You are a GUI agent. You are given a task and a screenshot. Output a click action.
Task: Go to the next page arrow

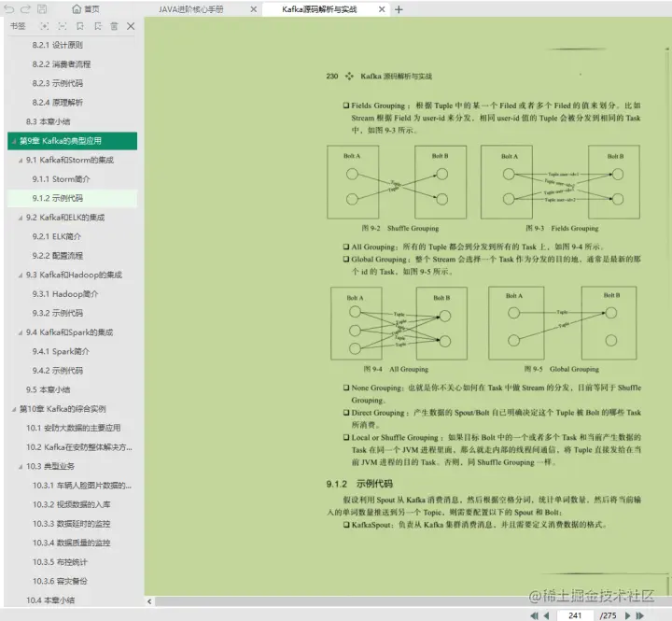pyautogui.click(x=628, y=615)
